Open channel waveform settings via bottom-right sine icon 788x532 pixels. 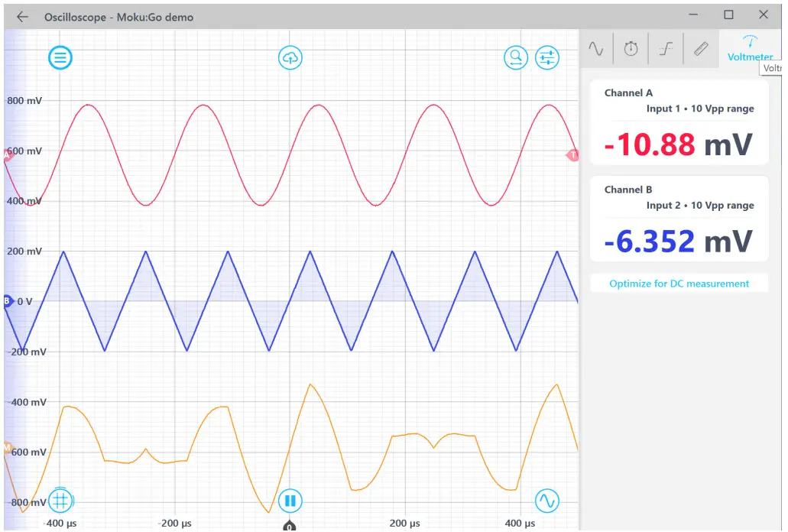[547, 501]
